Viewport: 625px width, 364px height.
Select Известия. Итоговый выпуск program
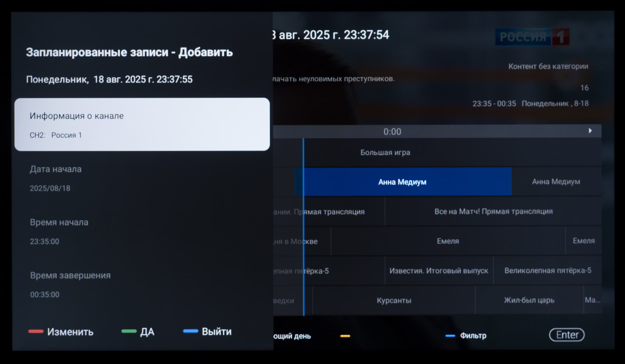(439, 271)
